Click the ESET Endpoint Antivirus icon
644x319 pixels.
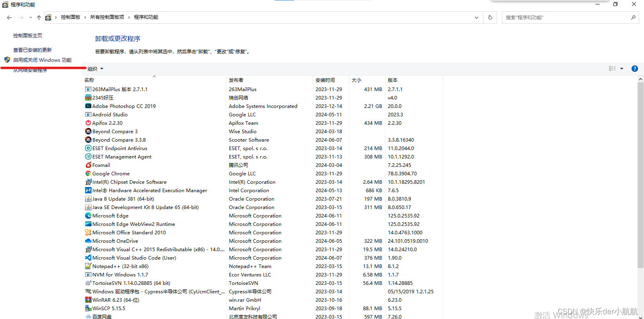coord(88,148)
